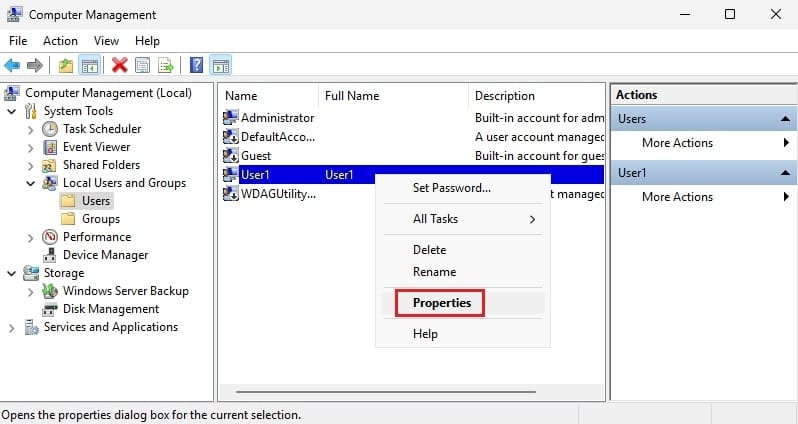Image resolution: width=798 pixels, height=424 pixels.
Task: Open the File menu
Action: pos(18,41)
